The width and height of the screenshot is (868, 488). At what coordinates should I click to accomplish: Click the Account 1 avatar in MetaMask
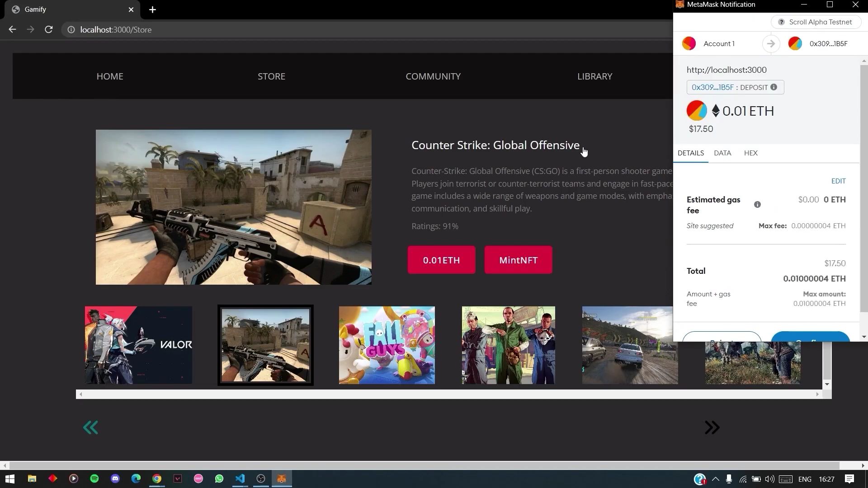tap(689, 43)
